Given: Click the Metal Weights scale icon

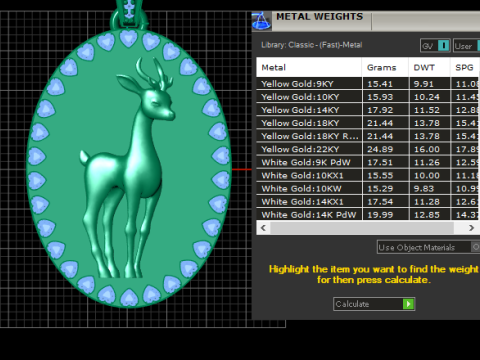Looking at the screenshot, I should pyautogui.click(x=261, y=21).
